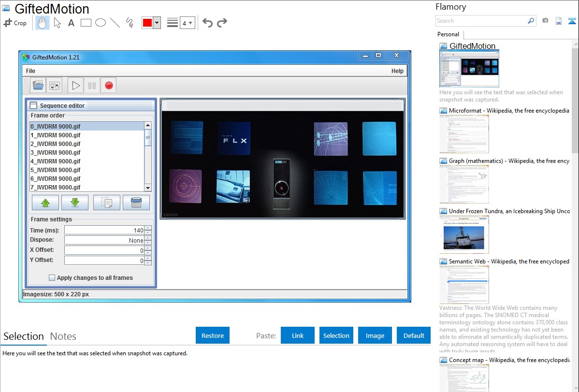Select frame 7_IWDRM 9000.gif
The image size is (579, 392).
[87, 188]
